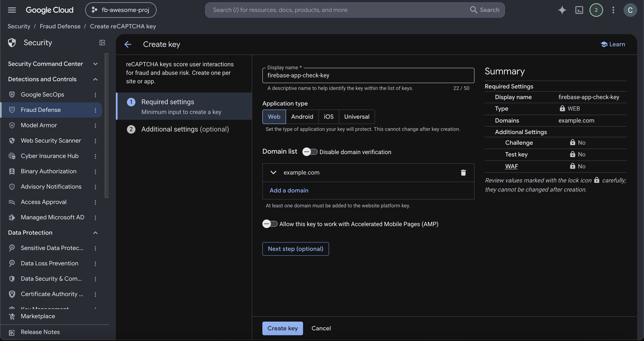Enable the Accelerated Mobile Pages (AMP) switch
The image size is (644, 341).
(270, 224)
